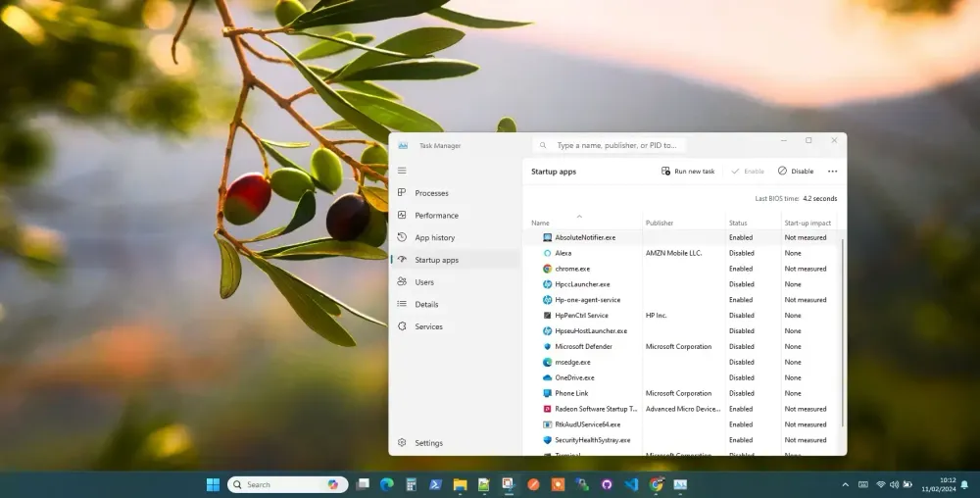The image size is (980, 498).
Task: Click the HpseuHostLauncher.exe icon
Action: tap(548, 331)
